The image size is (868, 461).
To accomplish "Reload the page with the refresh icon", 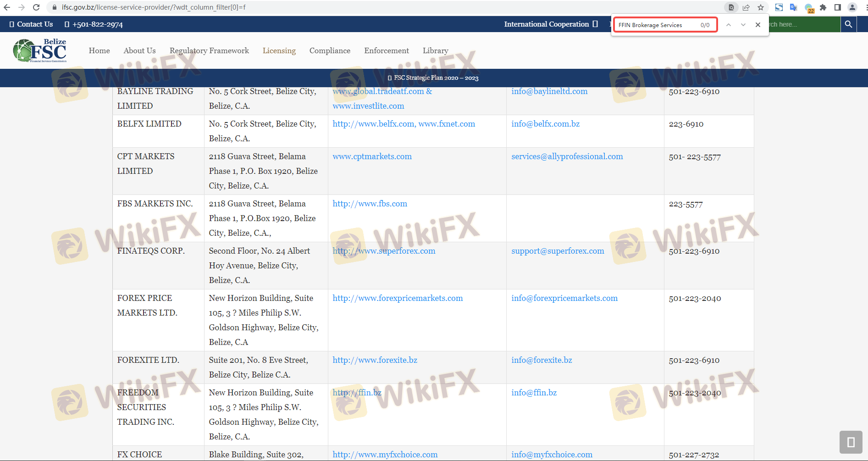I will pyautogui.click(x=36, y=7).
